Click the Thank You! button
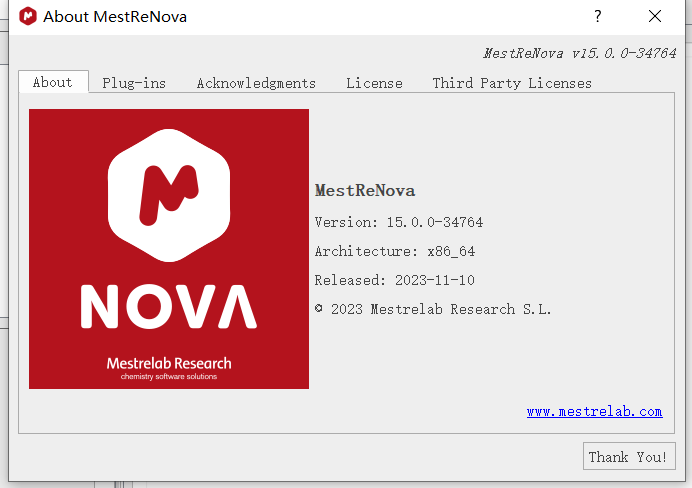This screenshot has width=692, height=488. tap(629, 456)
